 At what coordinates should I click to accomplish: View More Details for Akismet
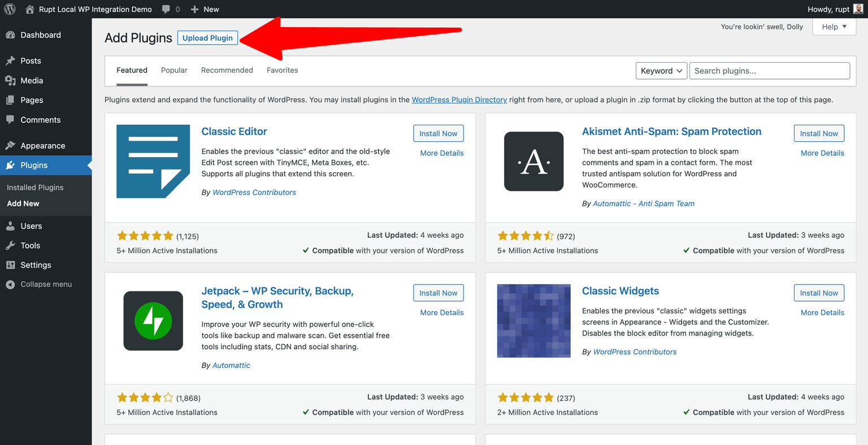(822, 153)
